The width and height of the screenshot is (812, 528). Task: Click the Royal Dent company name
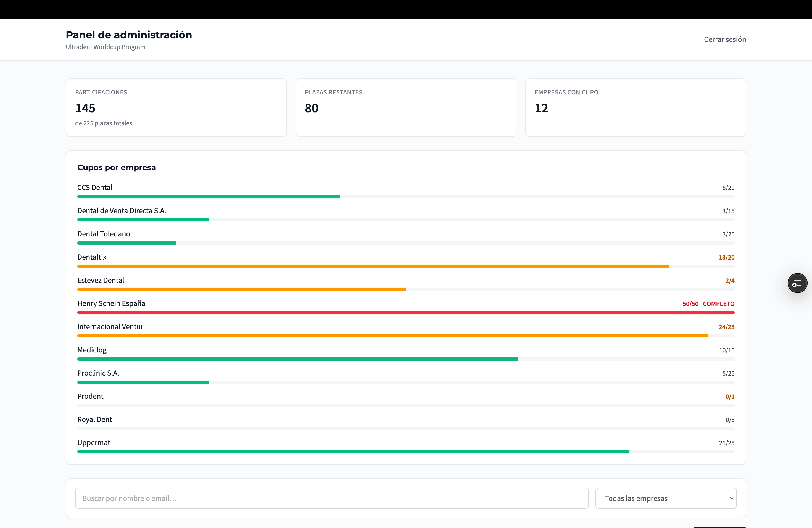[x=94, y=419]
